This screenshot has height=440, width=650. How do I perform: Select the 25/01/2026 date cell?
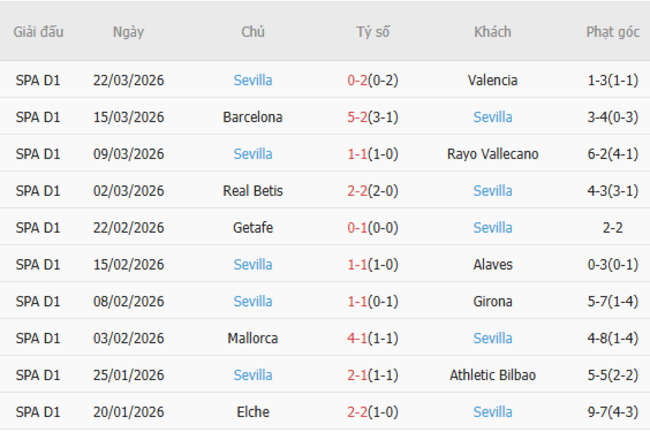point(129,376)
